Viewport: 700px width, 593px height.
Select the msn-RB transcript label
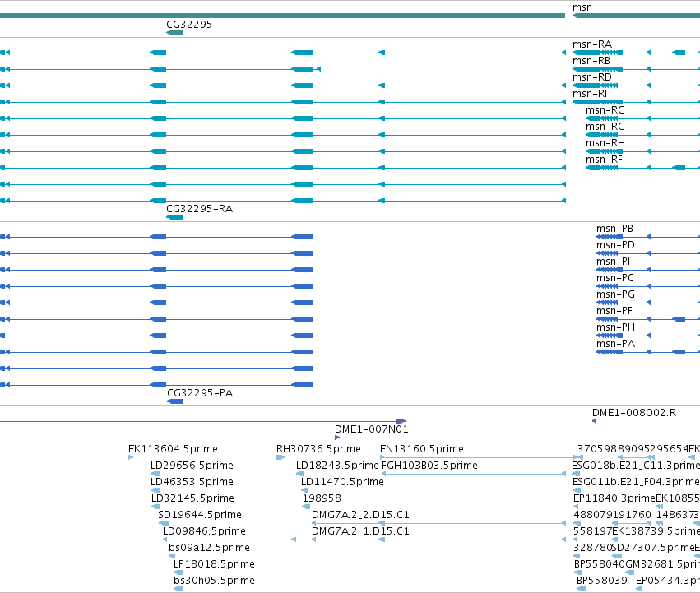[x=591, y=61]
